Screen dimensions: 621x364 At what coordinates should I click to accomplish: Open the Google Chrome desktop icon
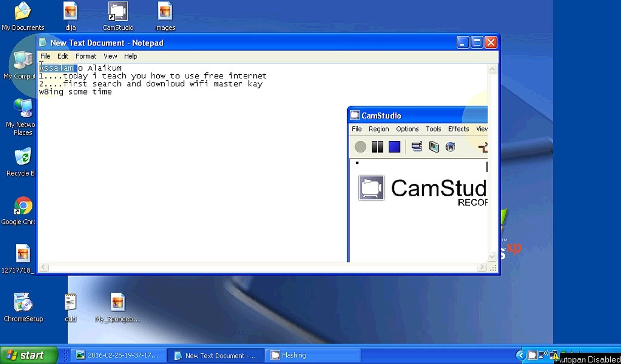tap(19, 211)
